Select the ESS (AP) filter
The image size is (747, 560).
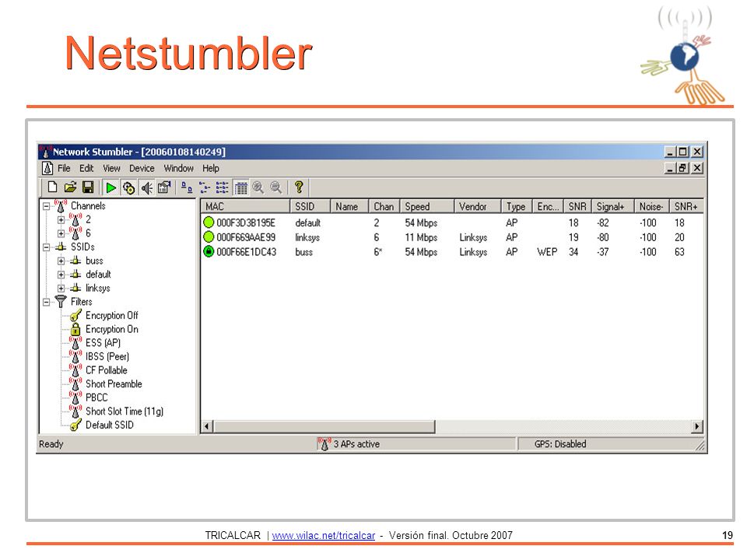point(103,343)
